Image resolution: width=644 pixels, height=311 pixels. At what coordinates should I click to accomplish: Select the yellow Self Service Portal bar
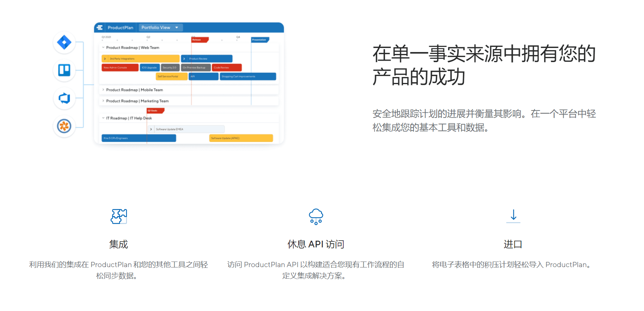tap(172, 77)
